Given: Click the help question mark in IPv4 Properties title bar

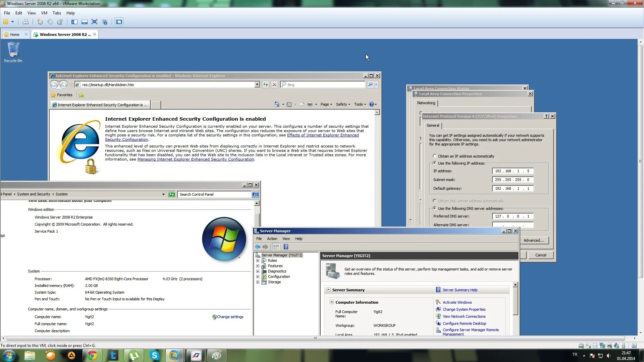Looking at the screenshot, I should (x=546, y=116).
